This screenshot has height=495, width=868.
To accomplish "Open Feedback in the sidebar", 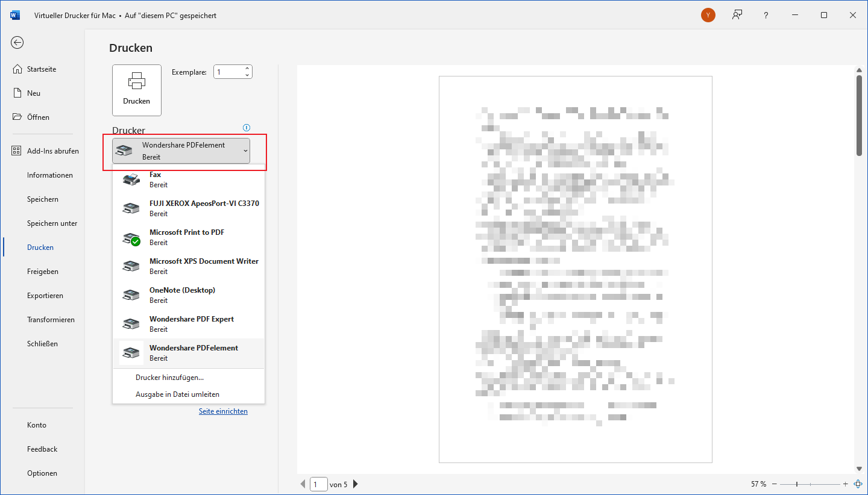I will (42, 449).
